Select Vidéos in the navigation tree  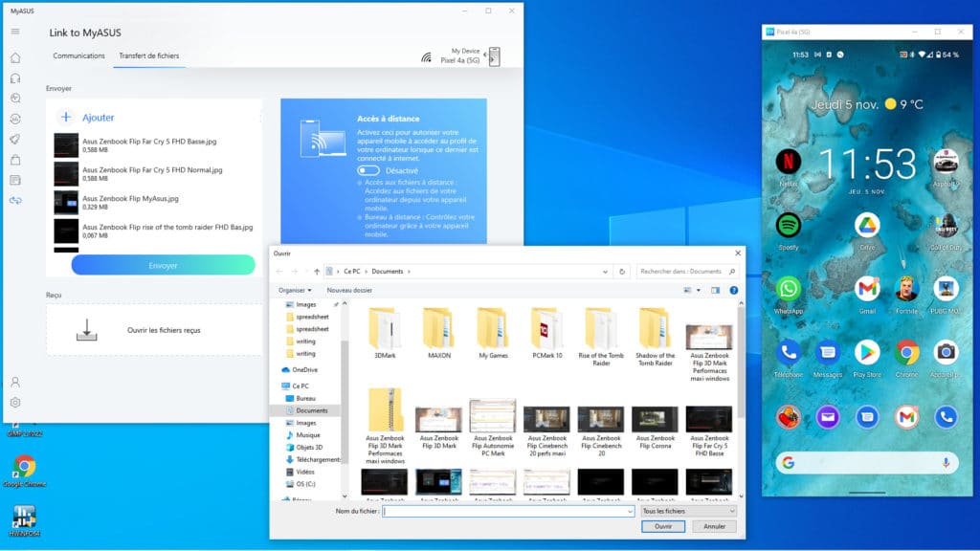pos(305,472)
